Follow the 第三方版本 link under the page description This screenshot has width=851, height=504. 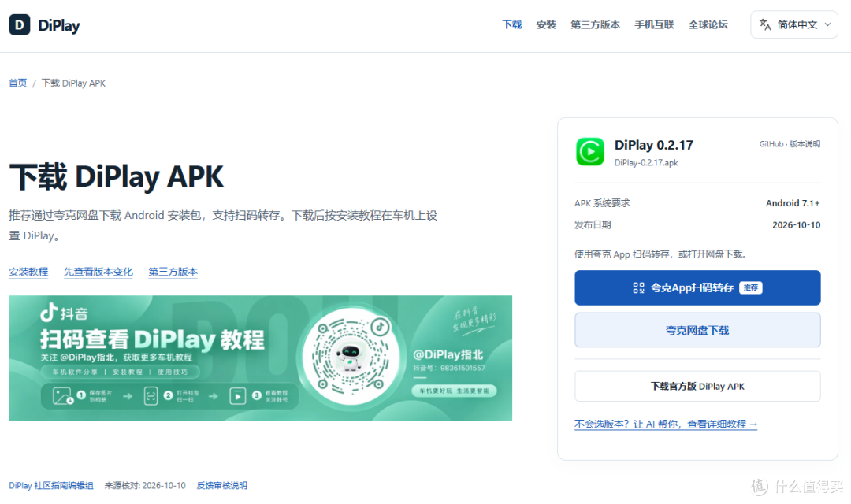coord(173,272)
